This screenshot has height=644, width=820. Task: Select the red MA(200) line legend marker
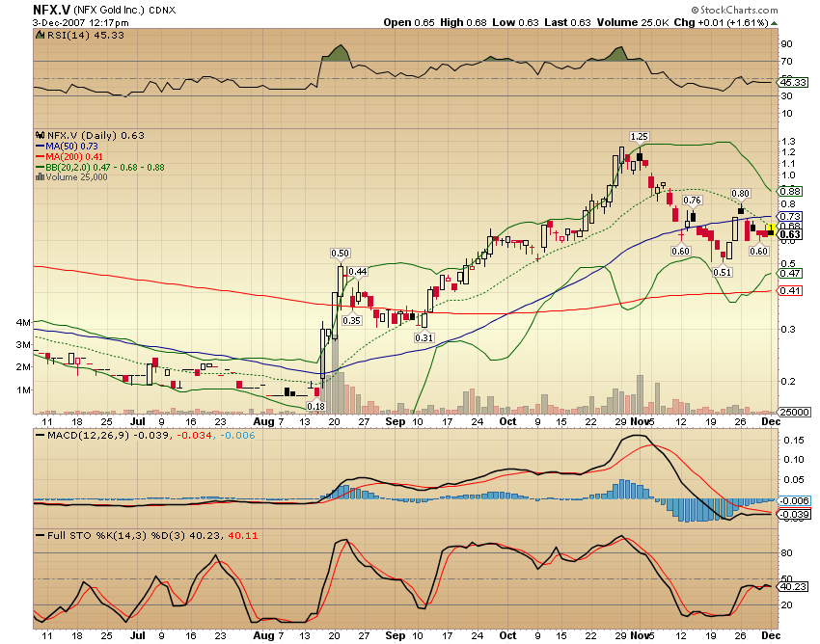(x=40, y=156)
